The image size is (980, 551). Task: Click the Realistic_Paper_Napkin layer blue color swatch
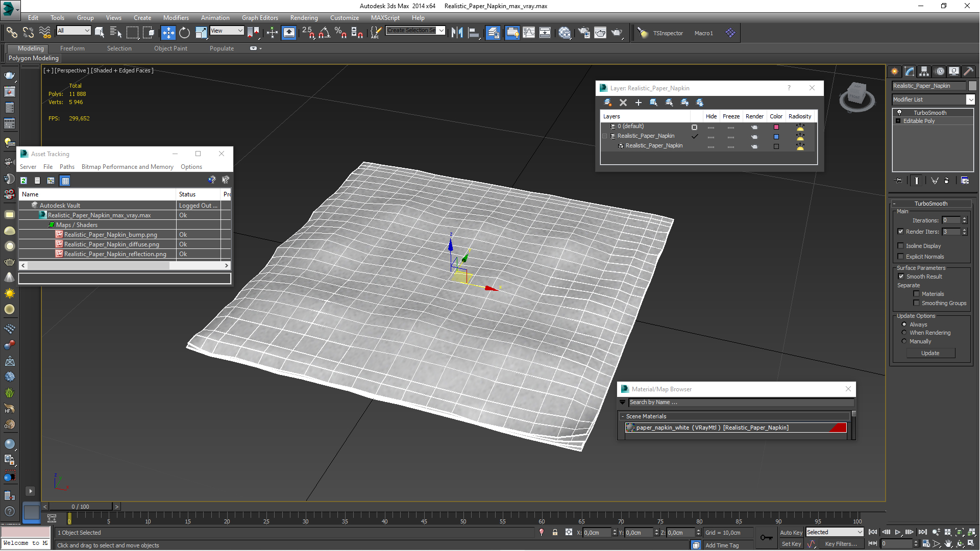(776, 137)
